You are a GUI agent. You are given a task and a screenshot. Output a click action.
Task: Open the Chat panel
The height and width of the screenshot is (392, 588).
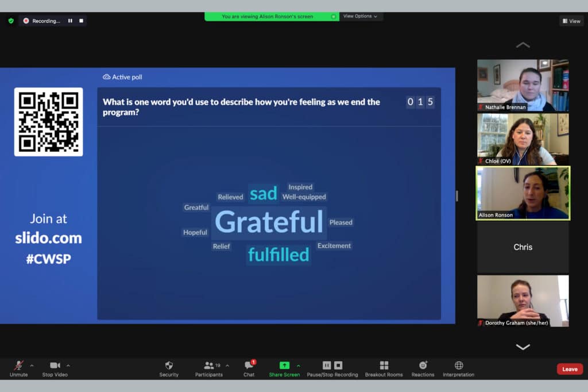pos(249,366)
